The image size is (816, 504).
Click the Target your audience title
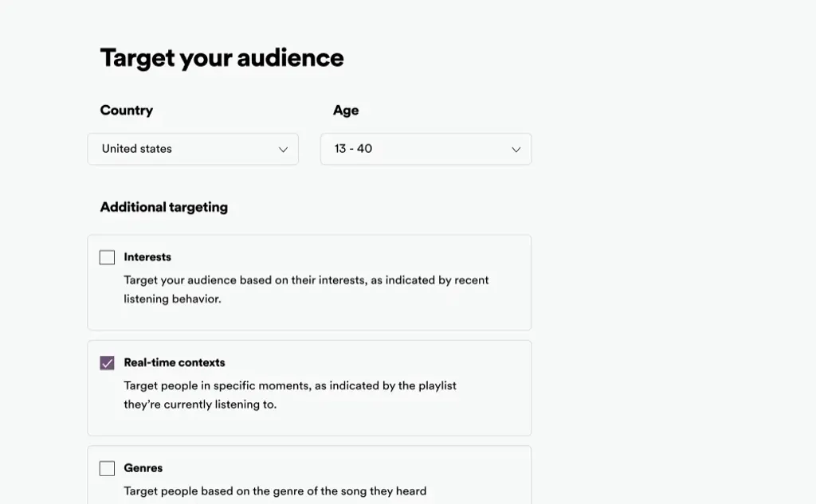[222, 57]
